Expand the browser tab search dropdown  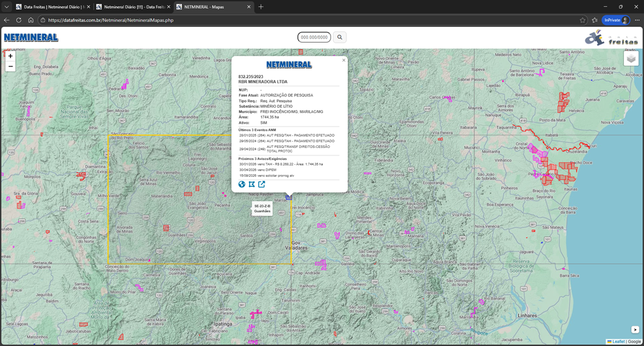[x=6, y=7]
